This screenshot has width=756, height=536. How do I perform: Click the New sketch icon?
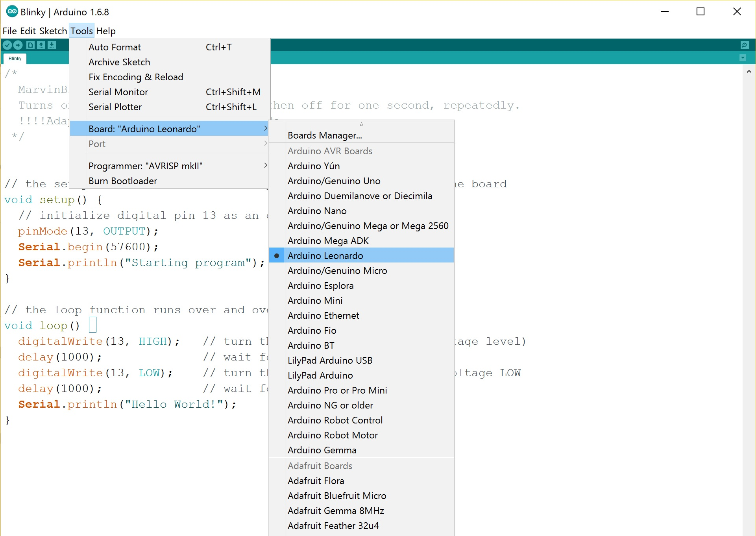(x=30, y=45)
